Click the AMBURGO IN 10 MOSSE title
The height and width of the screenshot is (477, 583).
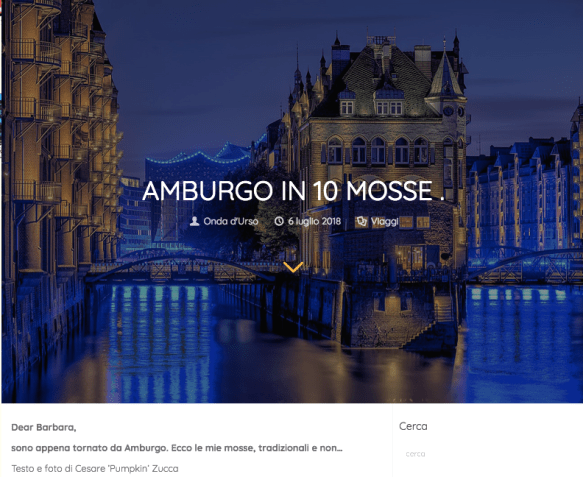point(293,191)
